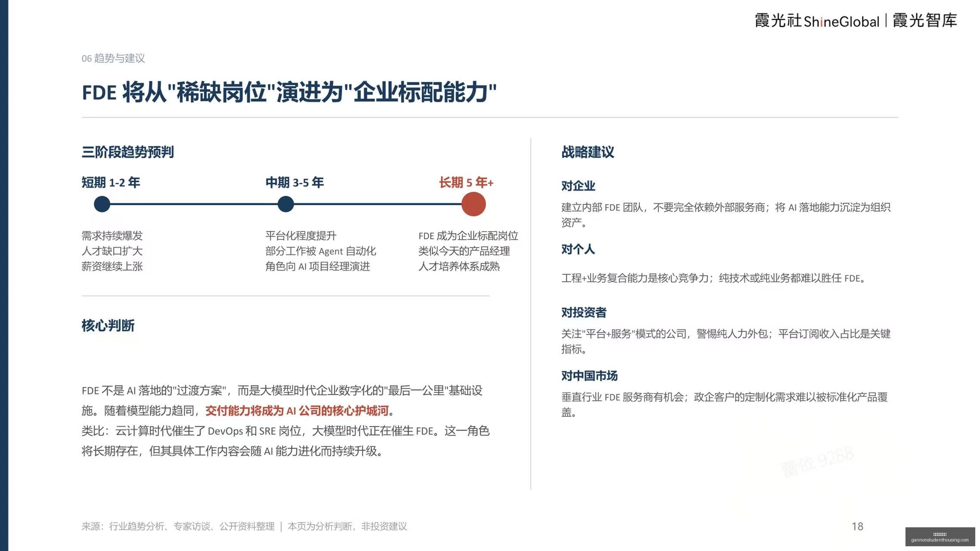Screen dimensions: 980x551
Task: Click the text FDE 成为企业标配岗位
Action: point(468,236)
